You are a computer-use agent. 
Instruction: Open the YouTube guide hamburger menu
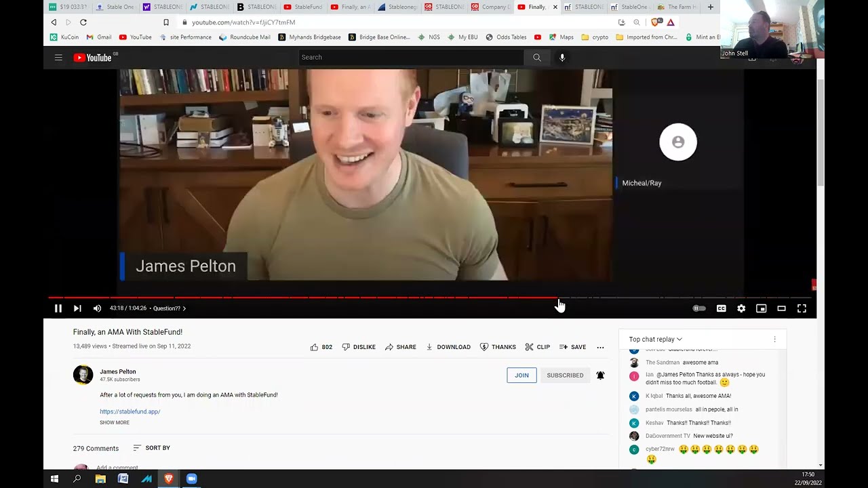[58, 58]
